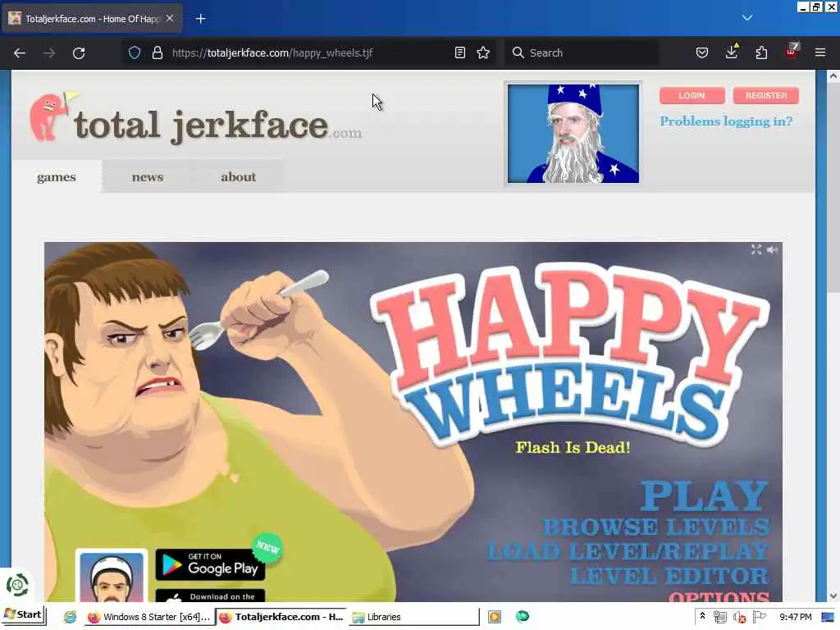Screen dimensions: 840x630
Task: Toggle reader view icon in address bar
Action: tap(459, 52)
